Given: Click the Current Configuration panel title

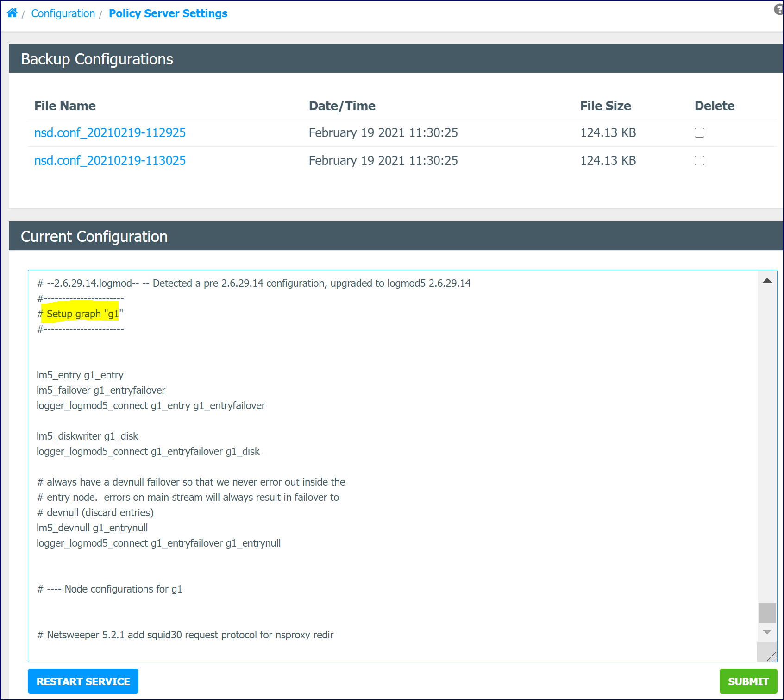Looking at the screenshot, I should click(94, 236).
